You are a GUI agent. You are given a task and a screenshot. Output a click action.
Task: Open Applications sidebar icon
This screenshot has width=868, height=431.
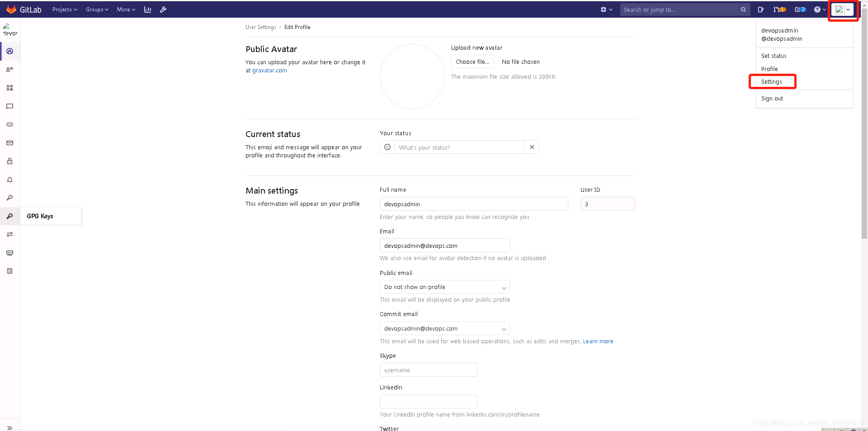coord(9,88)
